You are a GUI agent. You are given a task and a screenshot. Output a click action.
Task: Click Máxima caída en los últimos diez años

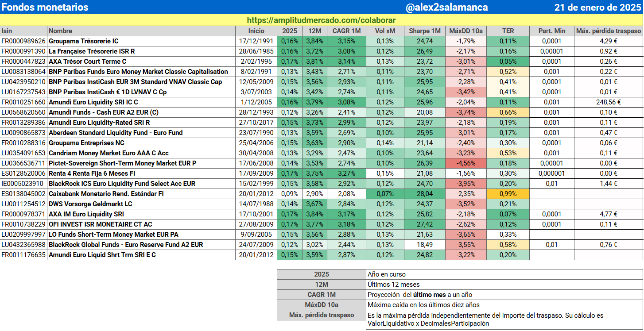click(x=423, y=305)
